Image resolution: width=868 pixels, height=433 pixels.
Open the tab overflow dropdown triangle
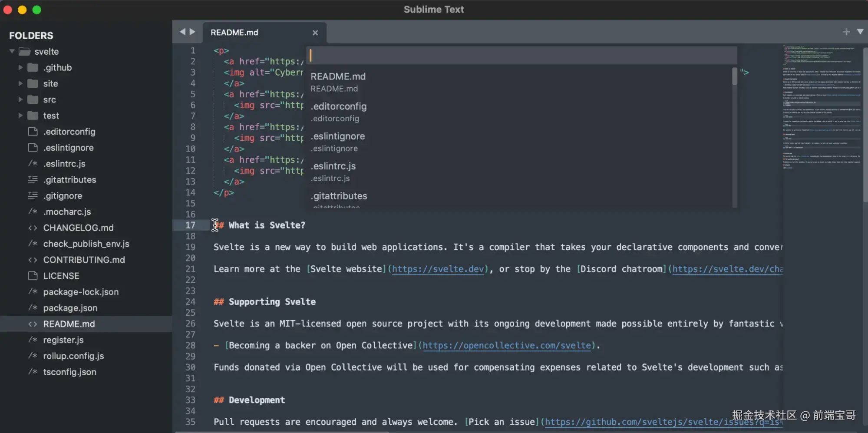(861, 31)
